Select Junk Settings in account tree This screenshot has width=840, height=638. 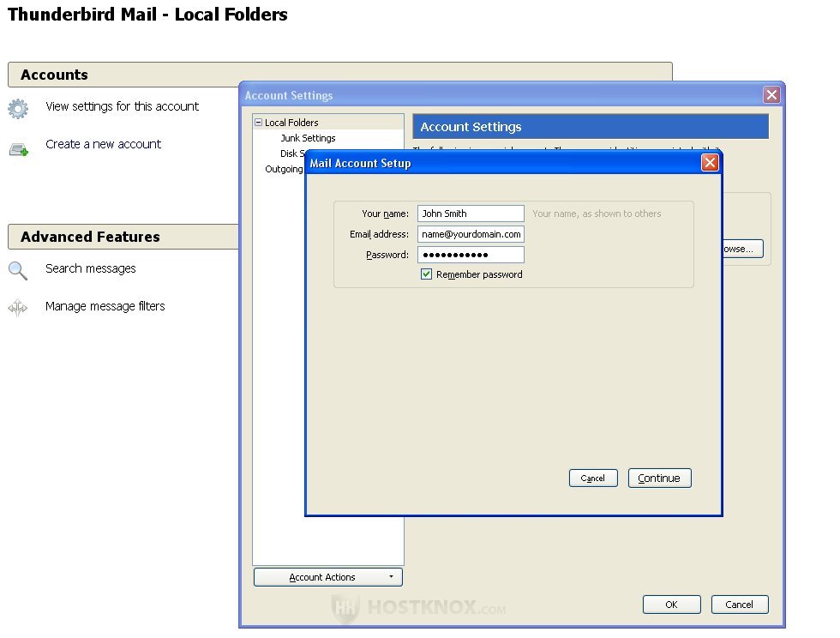(x=308, y=138)
